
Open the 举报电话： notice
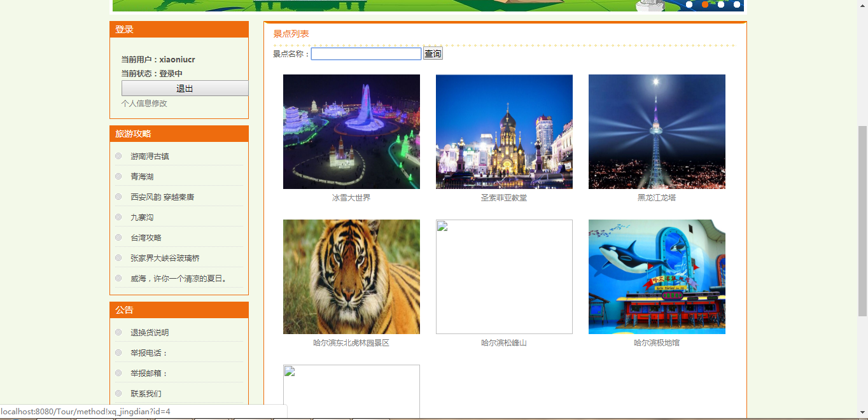149,353
